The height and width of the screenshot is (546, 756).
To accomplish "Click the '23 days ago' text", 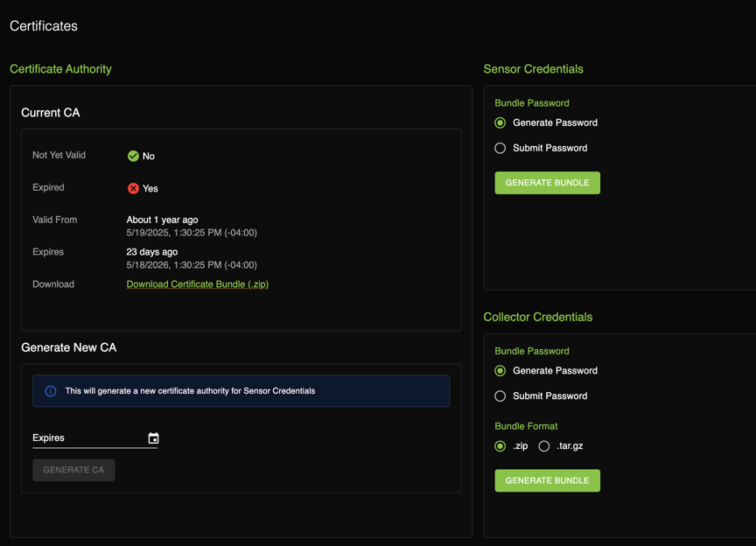I will [152, 252].
